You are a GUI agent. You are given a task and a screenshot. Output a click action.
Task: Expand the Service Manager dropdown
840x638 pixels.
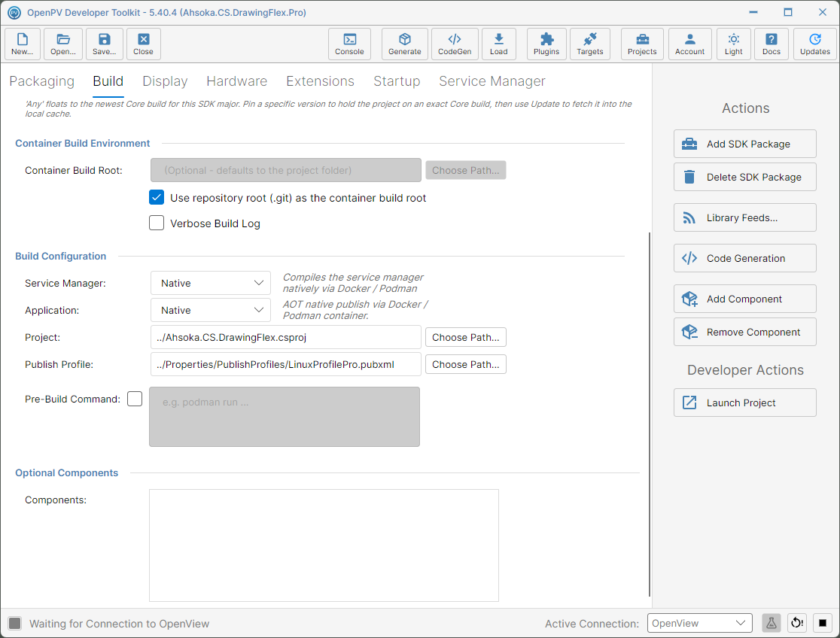point(211,283)
